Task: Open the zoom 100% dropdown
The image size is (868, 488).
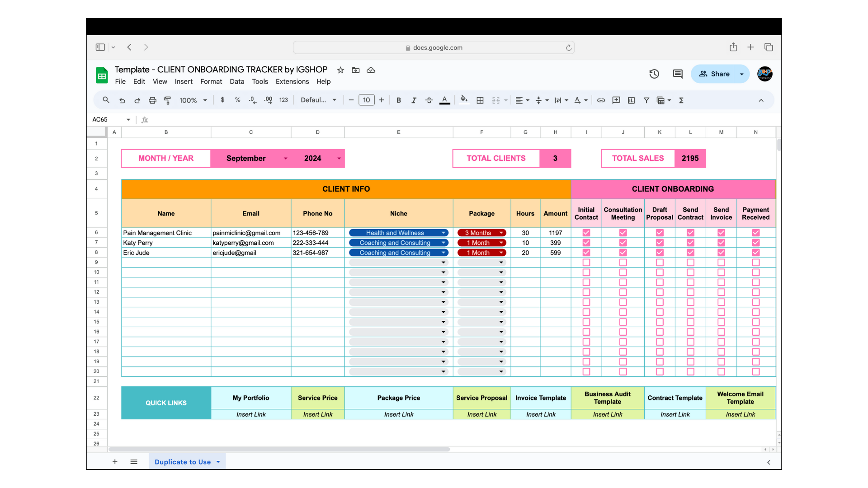Action: [193, 100]
